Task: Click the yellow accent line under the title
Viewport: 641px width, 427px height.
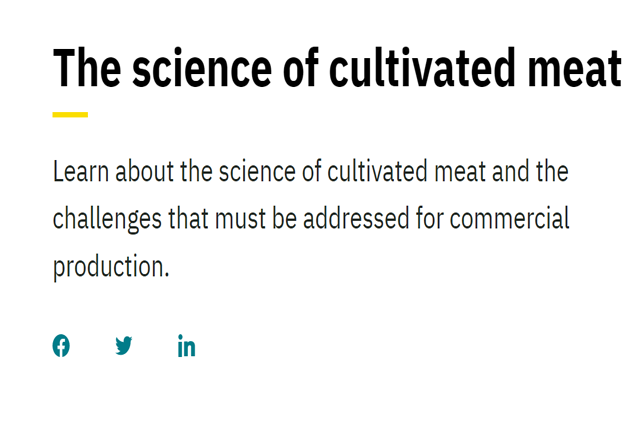Action: pyautogui.click(x=70, y=115)
